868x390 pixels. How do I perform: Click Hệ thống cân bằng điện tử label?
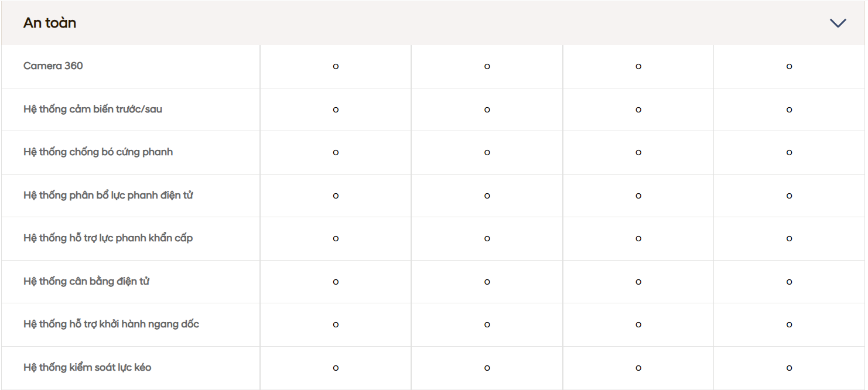click(x=86, y=282)
